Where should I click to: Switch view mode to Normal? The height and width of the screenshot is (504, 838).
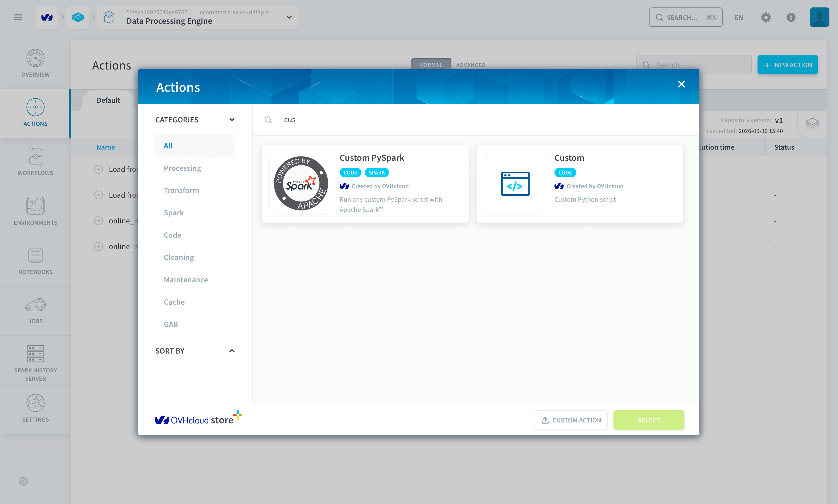pos(431,65)
